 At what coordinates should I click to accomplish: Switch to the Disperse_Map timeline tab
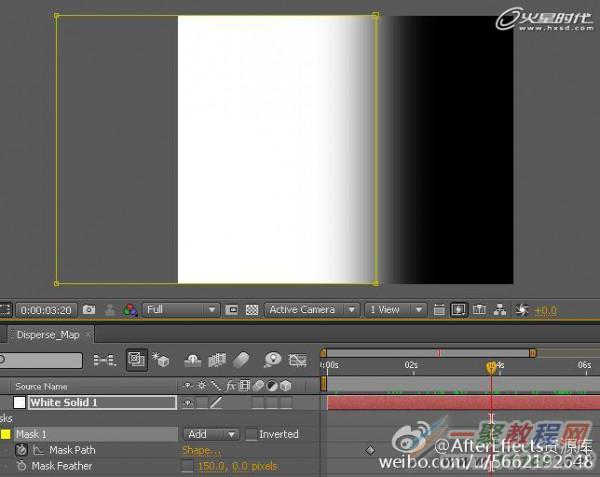click(47, 335)
